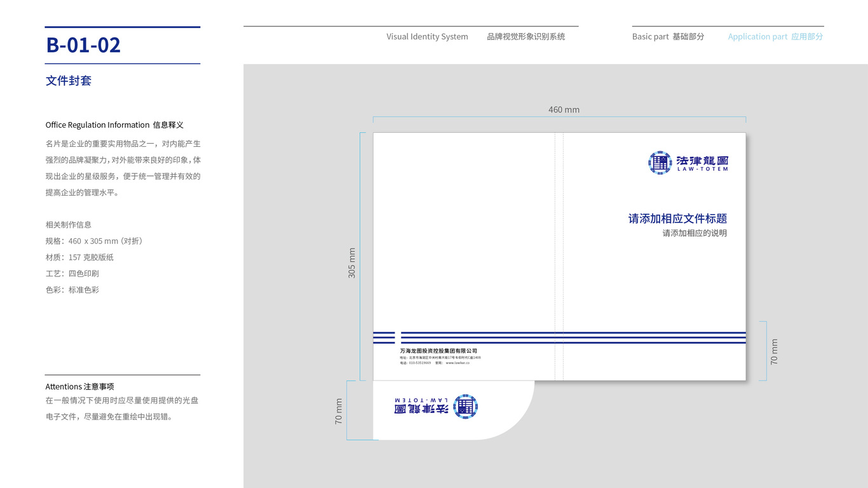
Task: Click the 相关制作信息 subheading
Action: pos(69,225)
